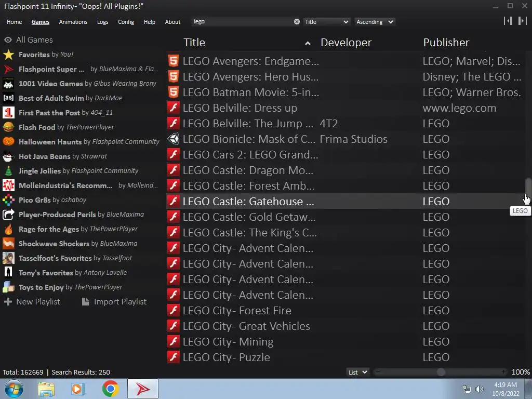Click the lego search input field

point(242,22)
